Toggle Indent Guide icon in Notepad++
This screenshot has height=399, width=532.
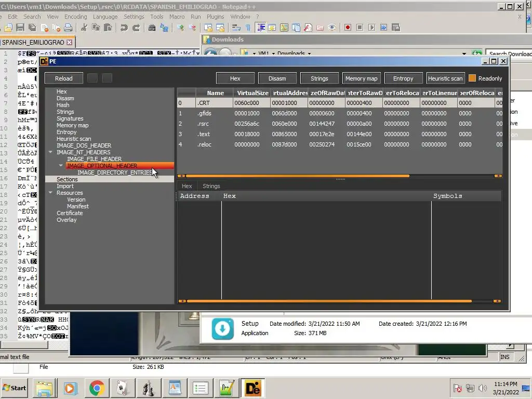click(x=261, y=28)
